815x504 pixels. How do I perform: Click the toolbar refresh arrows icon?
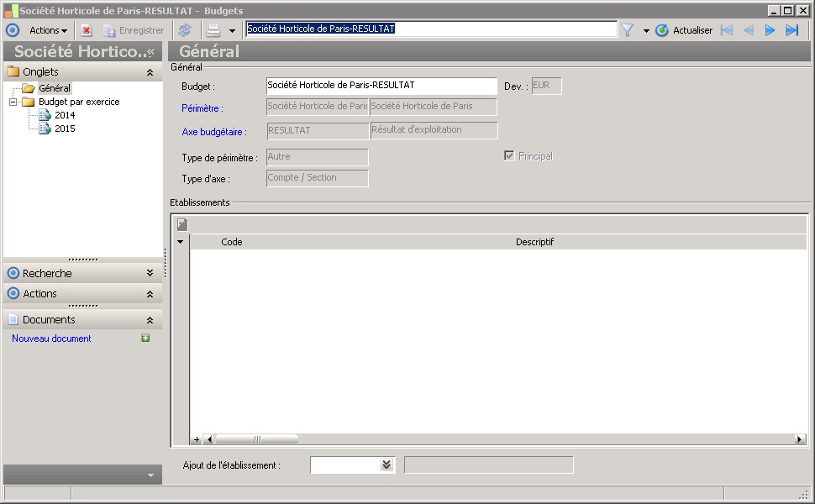click(x=185, y=30)
